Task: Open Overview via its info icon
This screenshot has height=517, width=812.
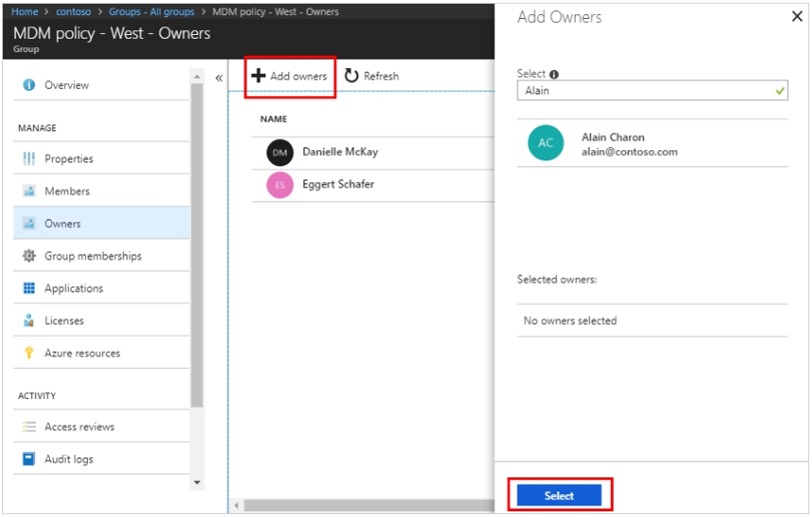Action: (x=28, y=85)
